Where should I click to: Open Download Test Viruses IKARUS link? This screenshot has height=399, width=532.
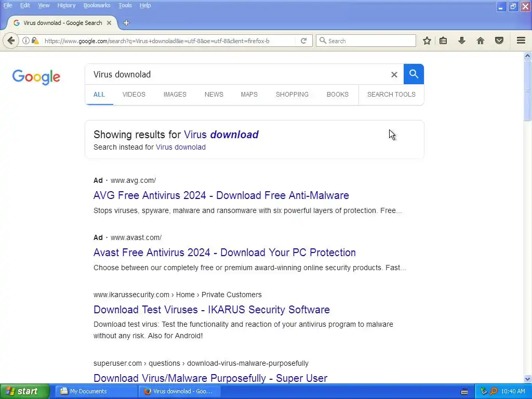(212, 310)
